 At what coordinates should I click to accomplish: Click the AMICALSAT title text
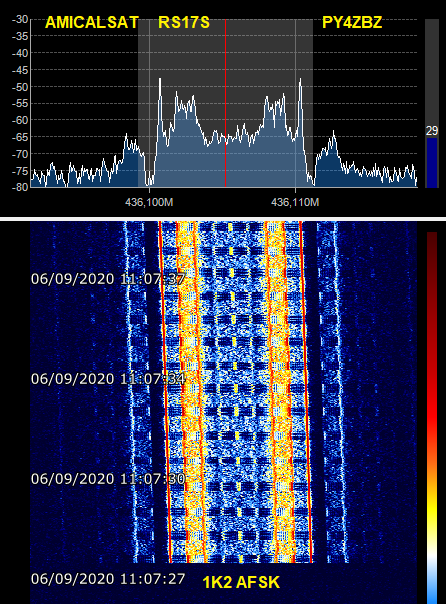point(92,22)
